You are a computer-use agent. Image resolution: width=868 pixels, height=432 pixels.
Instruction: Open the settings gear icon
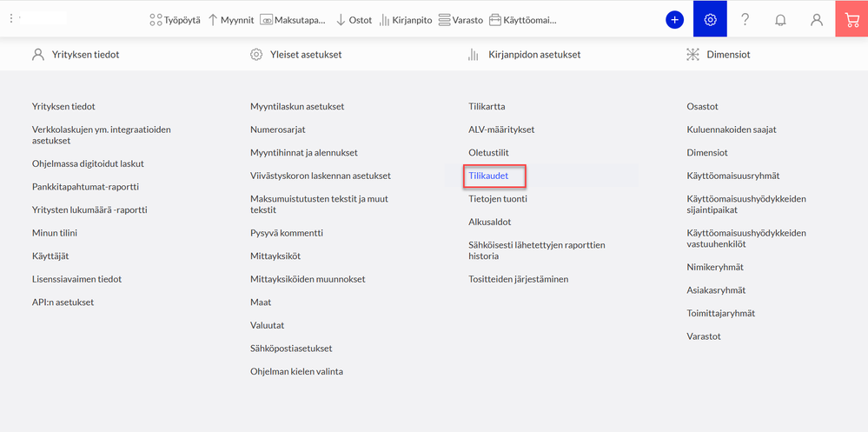point(710,19)
